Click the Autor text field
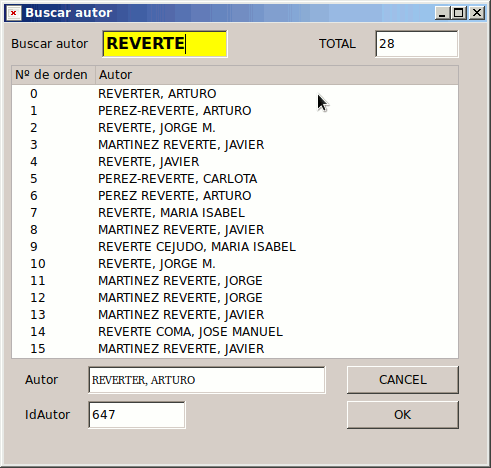Image resolution: width=491 pixels, height=468 pixels. [207, 380]
